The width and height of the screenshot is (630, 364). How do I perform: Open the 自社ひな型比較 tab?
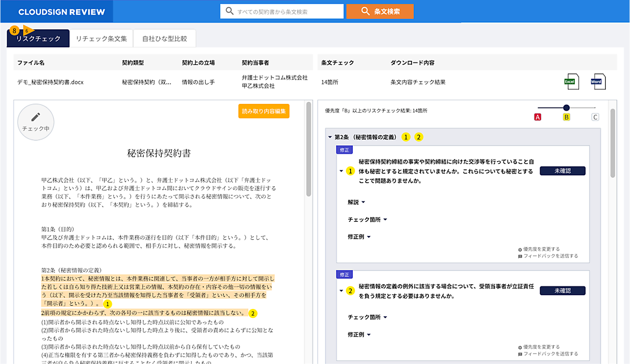point(164,39)
